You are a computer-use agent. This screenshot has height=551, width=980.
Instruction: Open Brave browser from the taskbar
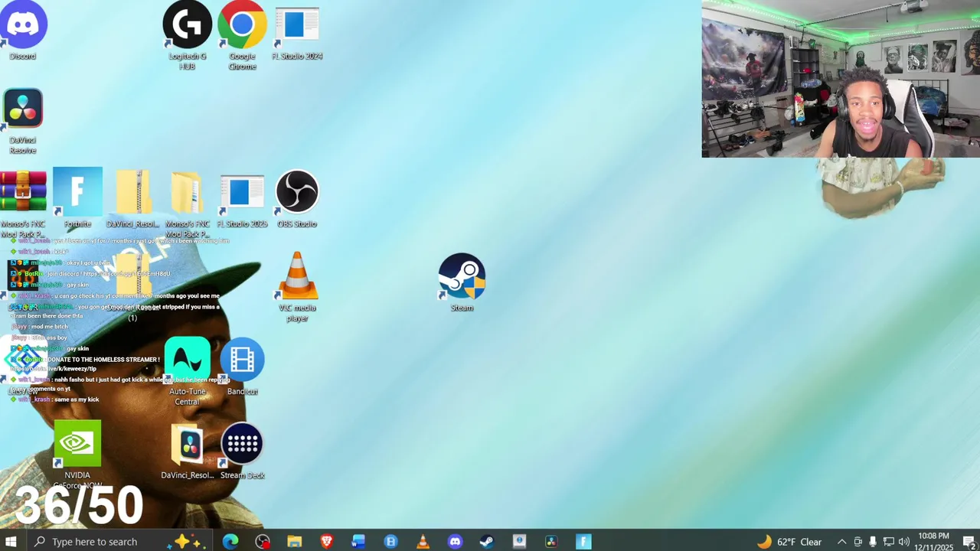pos(327,542)
